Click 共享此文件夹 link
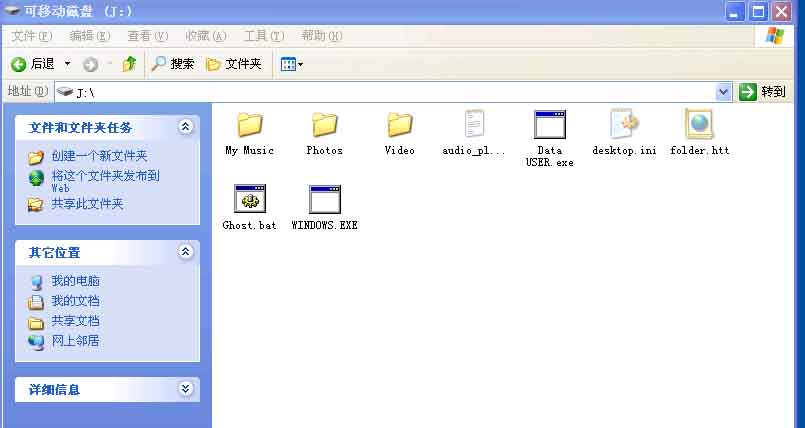 (x=87, y=204)
